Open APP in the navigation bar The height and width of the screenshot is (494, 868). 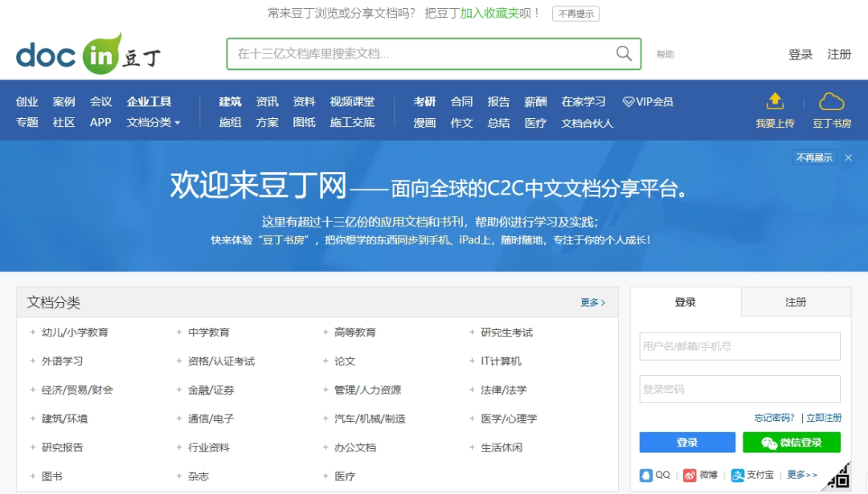coord(100,122)
